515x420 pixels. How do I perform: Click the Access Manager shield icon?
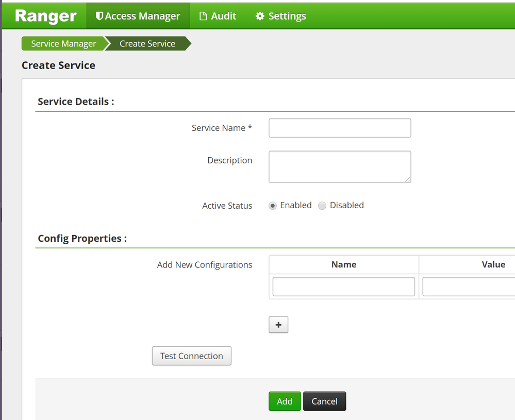[x=99, y=16]
